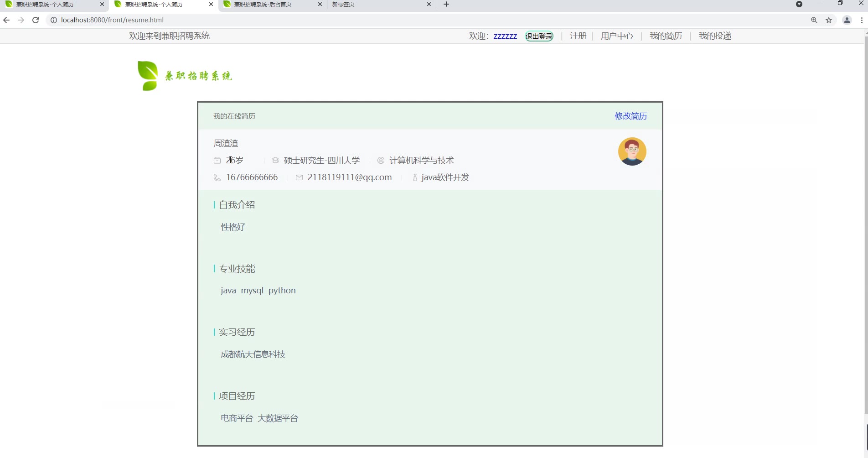The image size is (868, 458).
Task: Close the first 个人简历 tab
Action: (x=102, y=5)
